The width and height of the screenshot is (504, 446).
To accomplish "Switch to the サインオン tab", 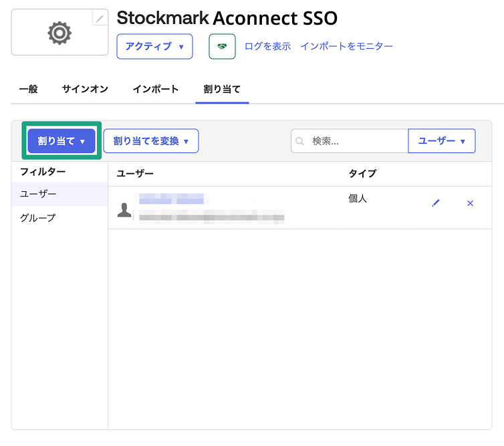I will (85, 89).
